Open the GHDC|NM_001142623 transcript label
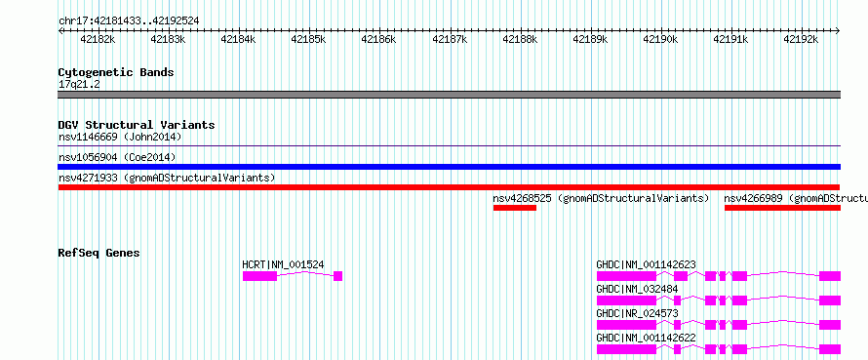 tap(646, 264)
